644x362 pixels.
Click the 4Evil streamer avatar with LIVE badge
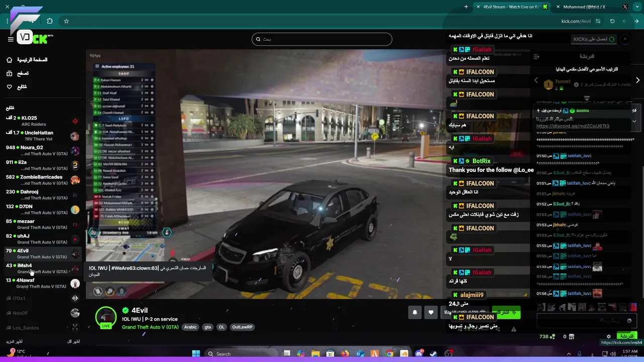tap(106, 318)
